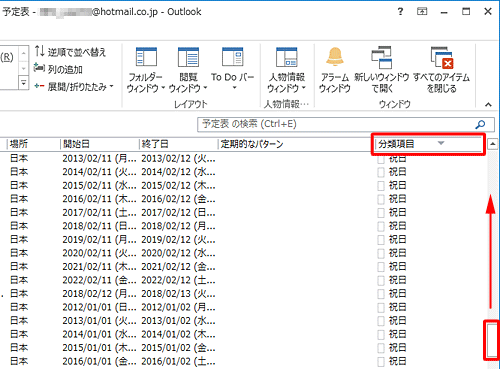Viewport: 500px width, 369px height.
Task: Open the 展開/折りたたみ dropdown
Action: (x=74, y=87)
